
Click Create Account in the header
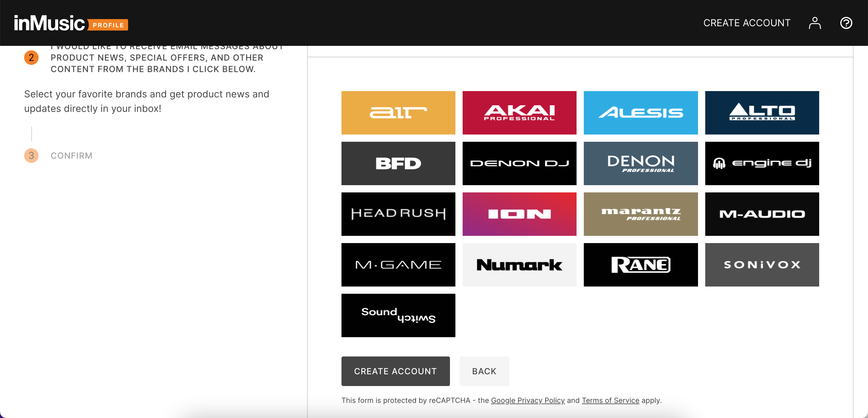[747, 23]
